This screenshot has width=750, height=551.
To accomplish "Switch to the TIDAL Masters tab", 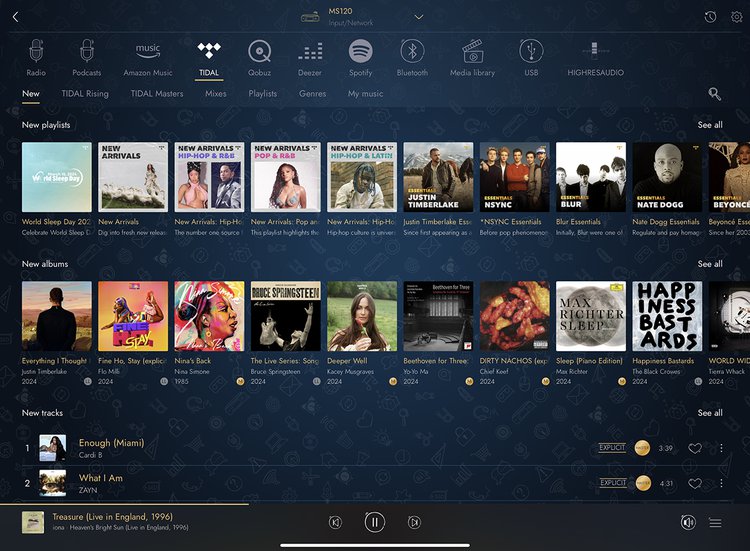I will click(157, 94).
